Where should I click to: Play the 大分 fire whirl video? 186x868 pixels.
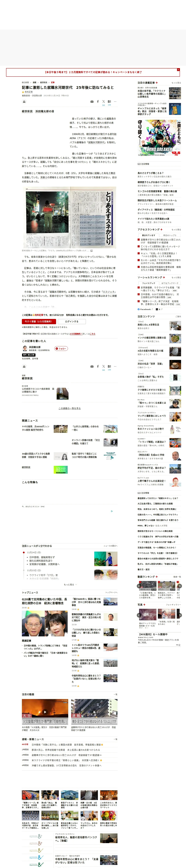(x=45, y=712)
